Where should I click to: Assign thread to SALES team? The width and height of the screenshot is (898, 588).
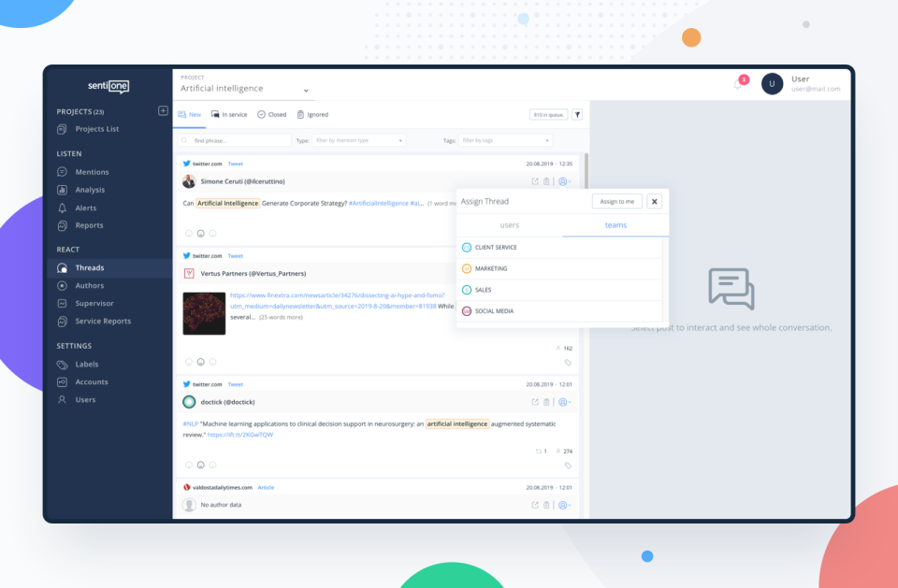pos(559,290)
